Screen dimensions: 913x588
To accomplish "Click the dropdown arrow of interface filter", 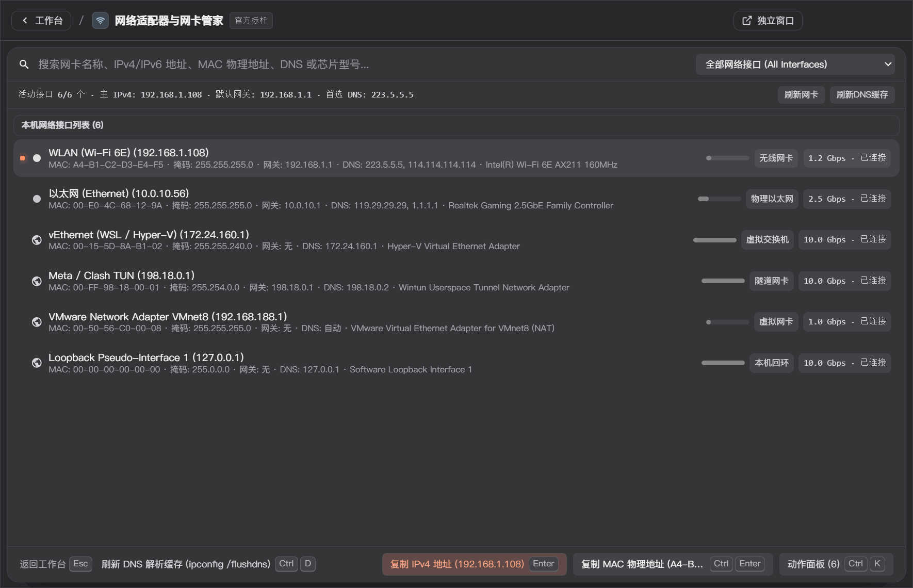I will click(x=888, y=64).
